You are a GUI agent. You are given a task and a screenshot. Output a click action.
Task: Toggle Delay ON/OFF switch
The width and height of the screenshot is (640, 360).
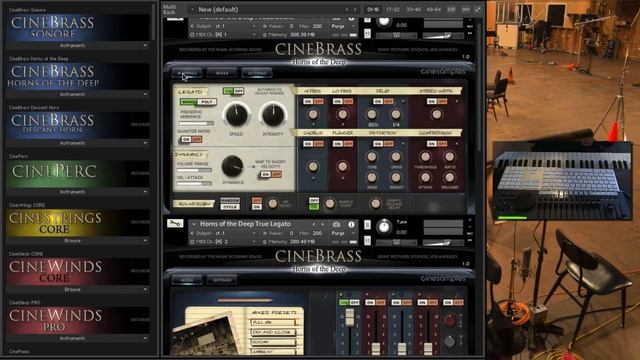click(x=383, y=101)
